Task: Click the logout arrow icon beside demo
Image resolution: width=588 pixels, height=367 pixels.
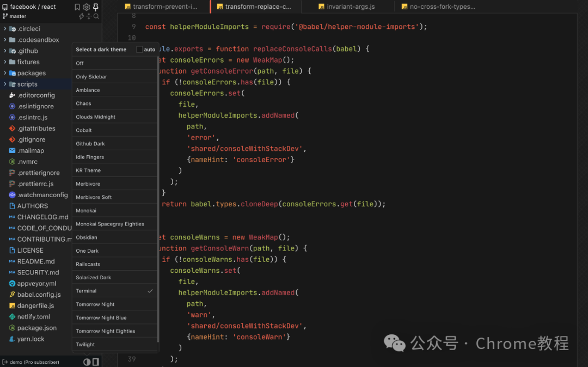Action: (x=5, y=362)
